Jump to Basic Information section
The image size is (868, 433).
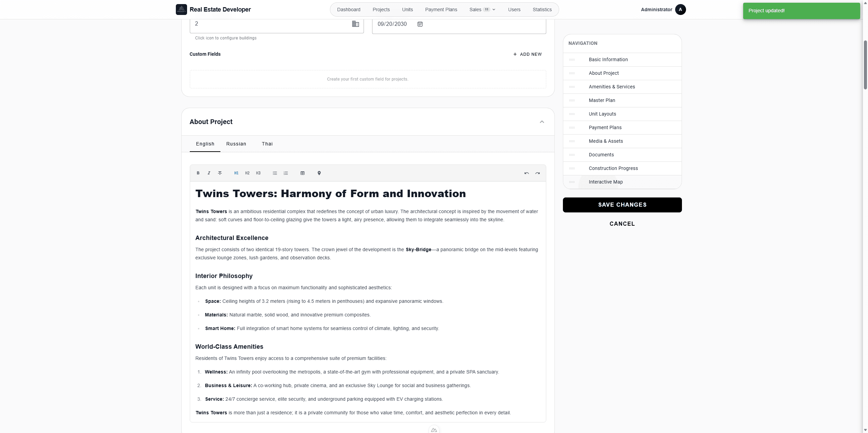(622, 59)
